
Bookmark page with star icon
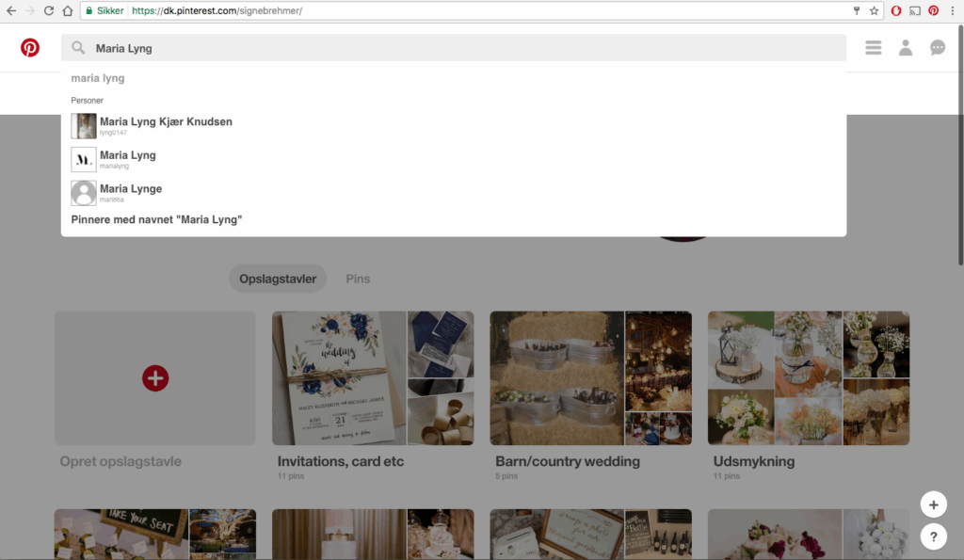click(874, 10)
